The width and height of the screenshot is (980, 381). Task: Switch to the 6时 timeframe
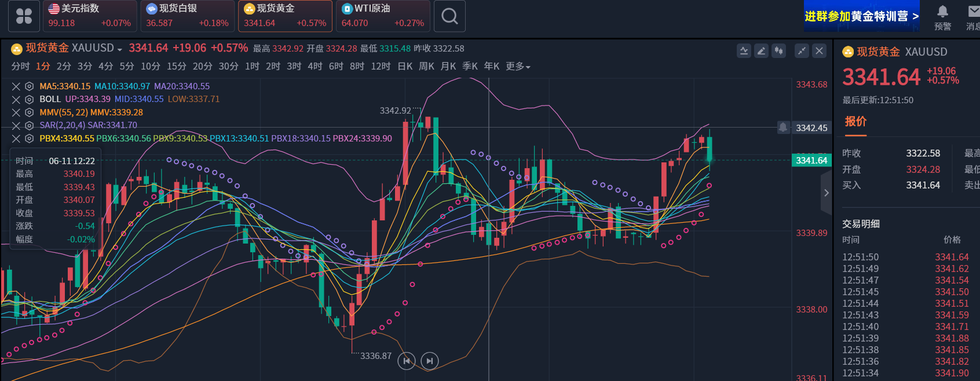pos(336,67)
